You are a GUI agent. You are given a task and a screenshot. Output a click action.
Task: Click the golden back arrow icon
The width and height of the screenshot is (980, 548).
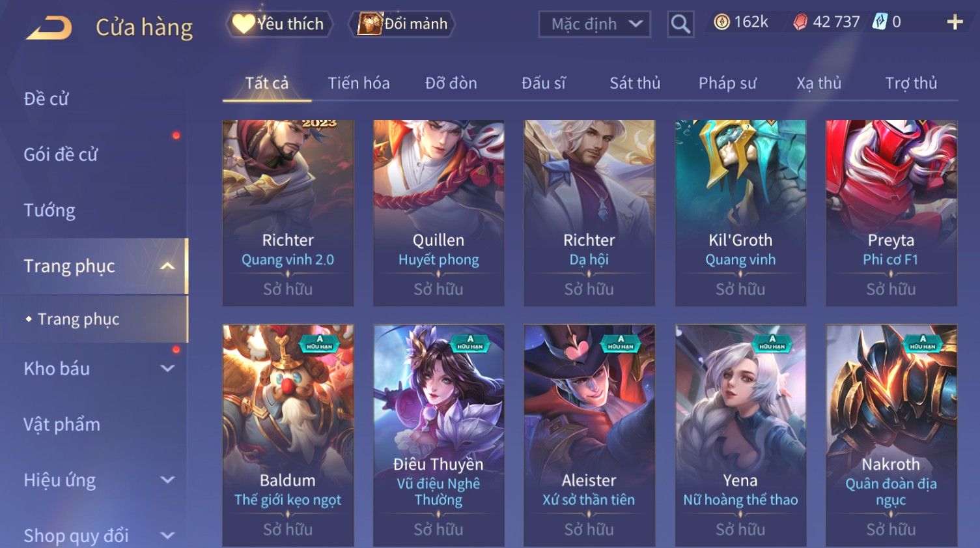[x=49, y=28]
